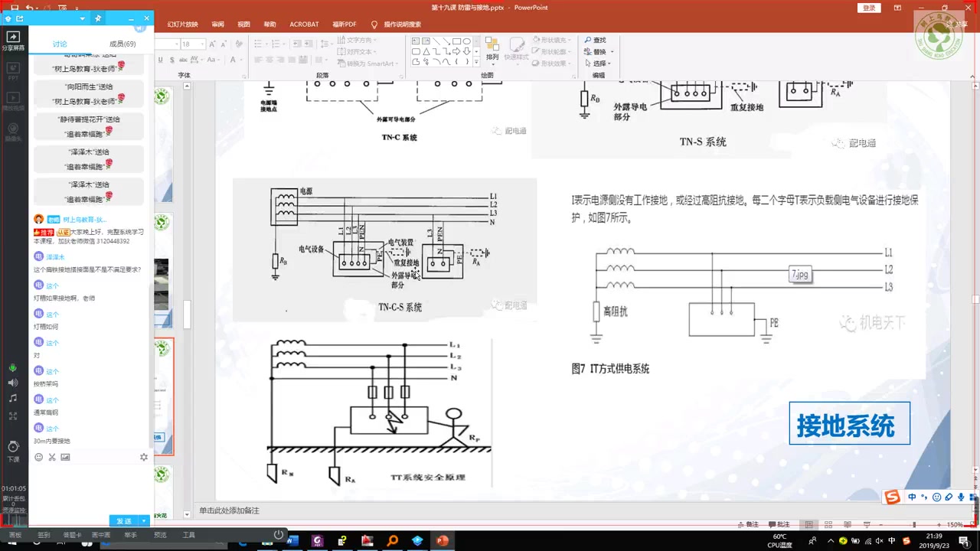This screenshot has height=551, width=980.
Task: Click the image picture icon in chat toolbar
Action: pyautogui.click(x=65, y=457)
